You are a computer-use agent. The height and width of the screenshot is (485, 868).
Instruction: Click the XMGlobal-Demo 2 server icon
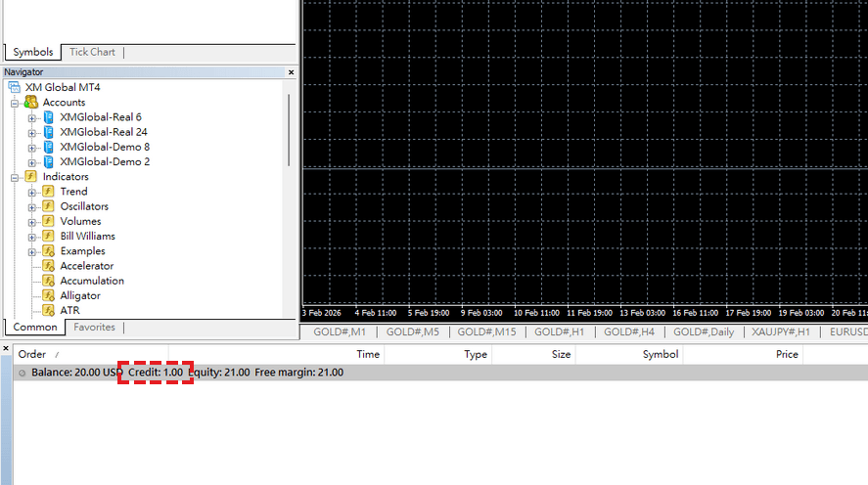(49, 162)
